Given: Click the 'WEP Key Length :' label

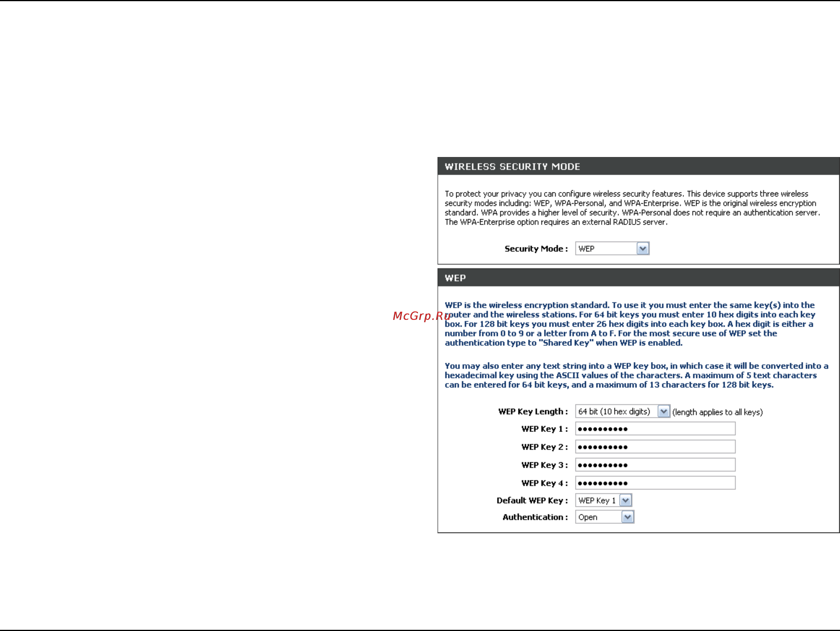Looking at the screenshot, I should pyautogui.click(x=533, y=412).
